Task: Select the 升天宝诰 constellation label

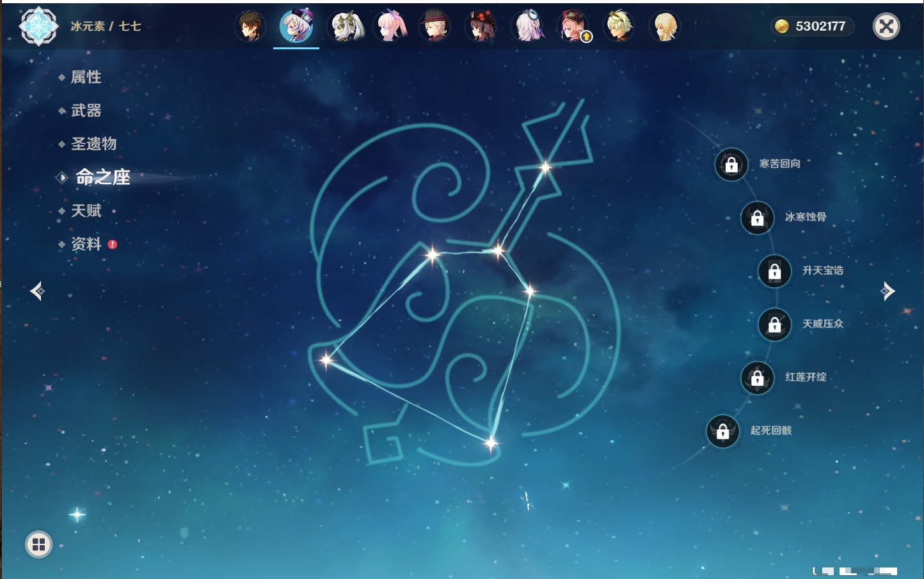Action: click(x=822, y=271)
